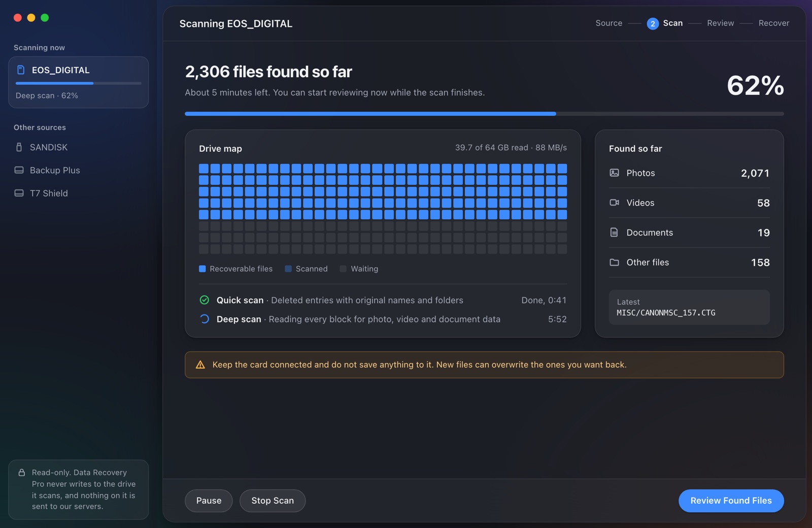The width and height of the screenshot is (812, 528).
Task: Click the Latest file name MISC/CANONMSC_157.CTG
Action: (666, 313)
